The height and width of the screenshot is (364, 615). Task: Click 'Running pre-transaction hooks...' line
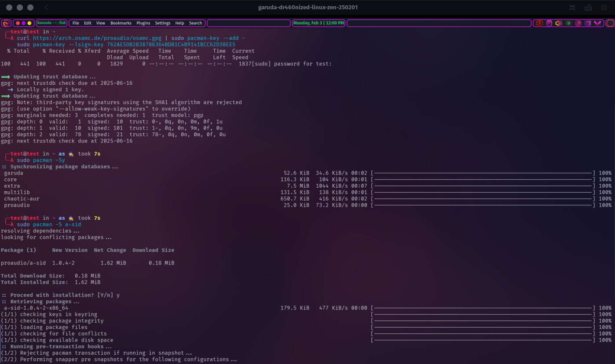[x=57, y=346]
